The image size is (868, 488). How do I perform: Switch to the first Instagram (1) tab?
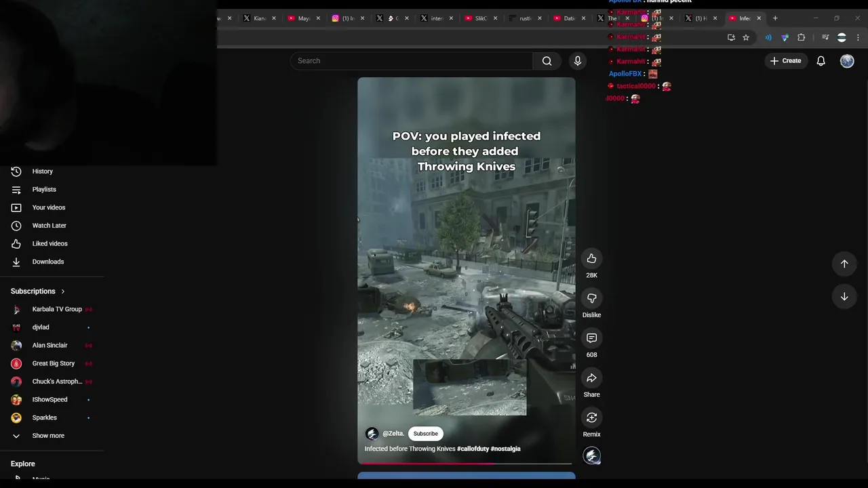coord(349,18)
